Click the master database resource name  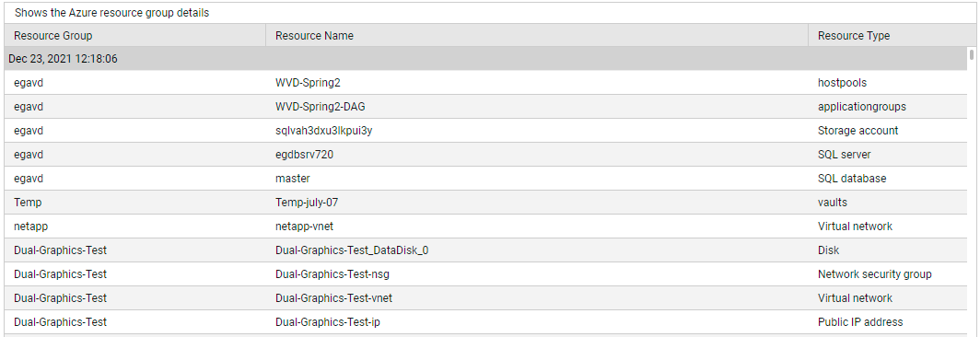click(293, 179)
